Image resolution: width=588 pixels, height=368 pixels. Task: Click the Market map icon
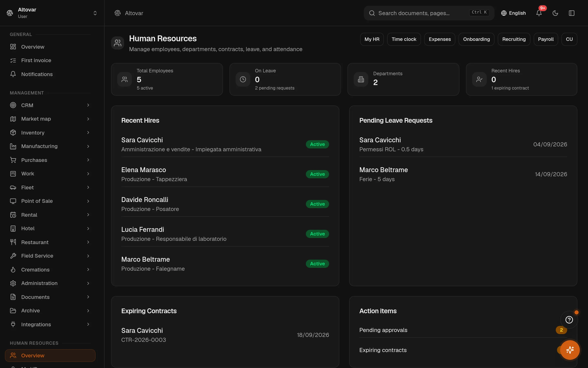tap(13, 119)
